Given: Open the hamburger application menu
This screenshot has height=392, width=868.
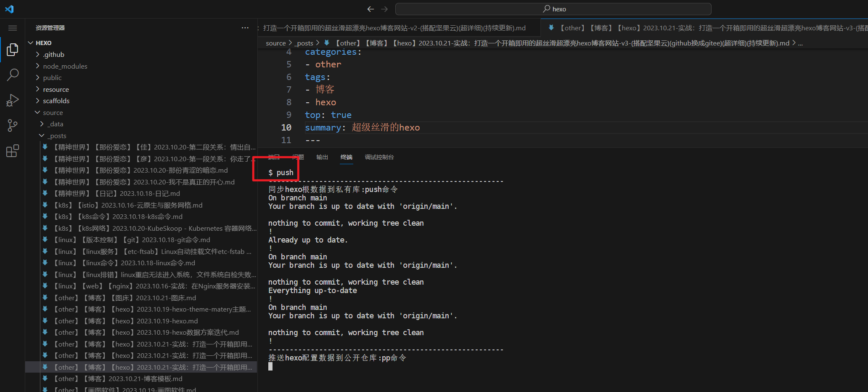Looking at the screenshot, I should tap(13, 28).
